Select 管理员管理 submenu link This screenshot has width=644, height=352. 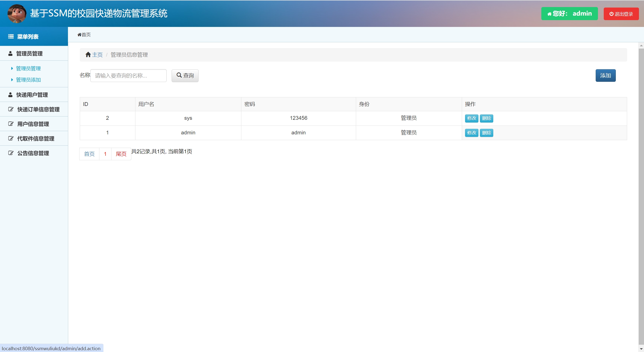pyautogui.click(x=28, y=68)
